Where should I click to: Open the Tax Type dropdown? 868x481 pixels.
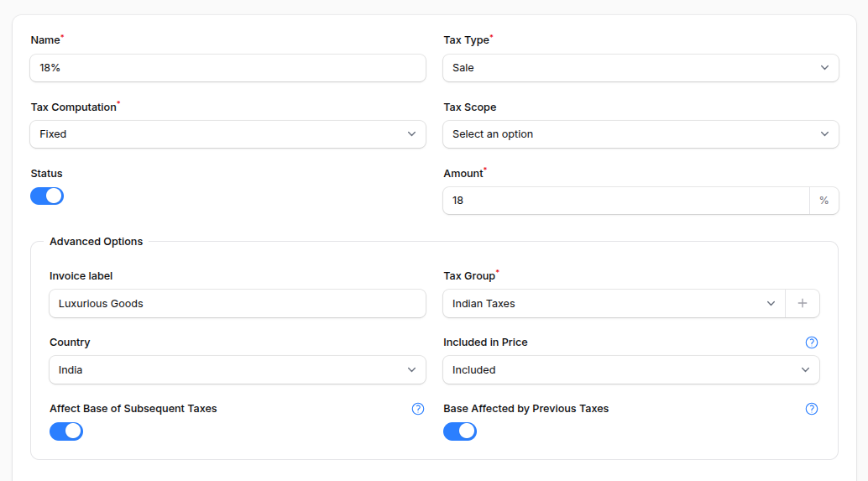(x=641, y=68)
